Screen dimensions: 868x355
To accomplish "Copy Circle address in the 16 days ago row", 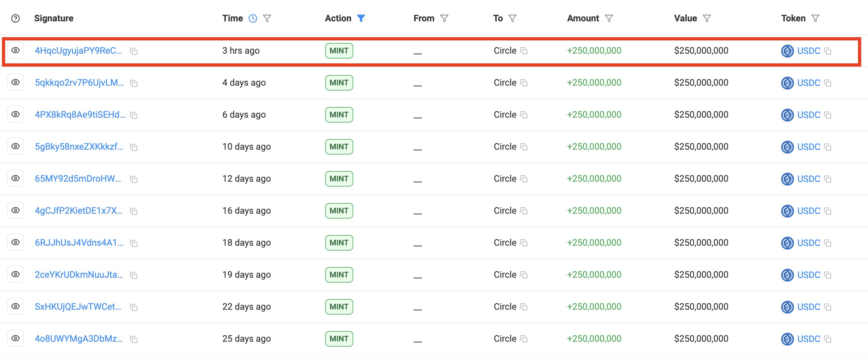I will pyautogui.click(x=524, y=211).
